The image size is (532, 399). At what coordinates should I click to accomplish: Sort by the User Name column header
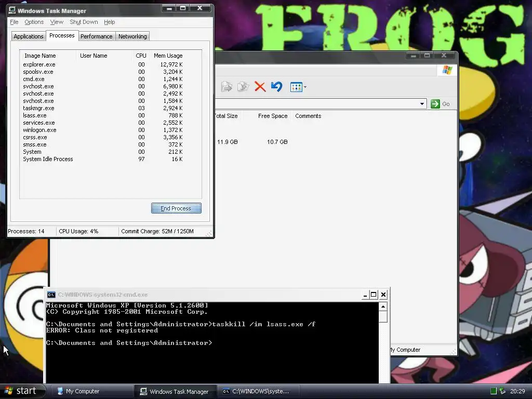[104, 56]
